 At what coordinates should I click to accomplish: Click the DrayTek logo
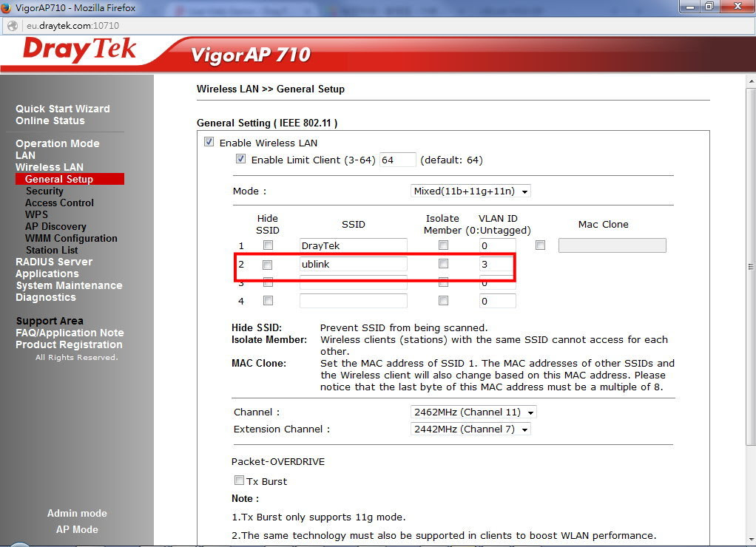tap(80, 50)
